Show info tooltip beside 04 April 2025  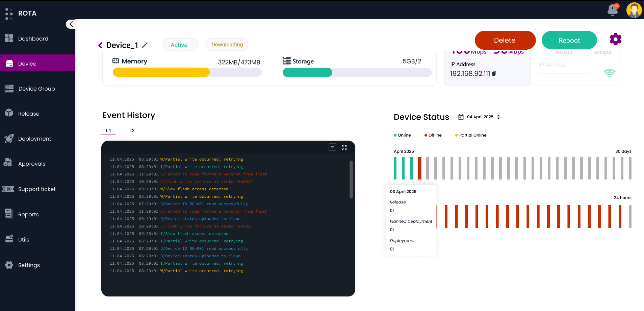498,117
